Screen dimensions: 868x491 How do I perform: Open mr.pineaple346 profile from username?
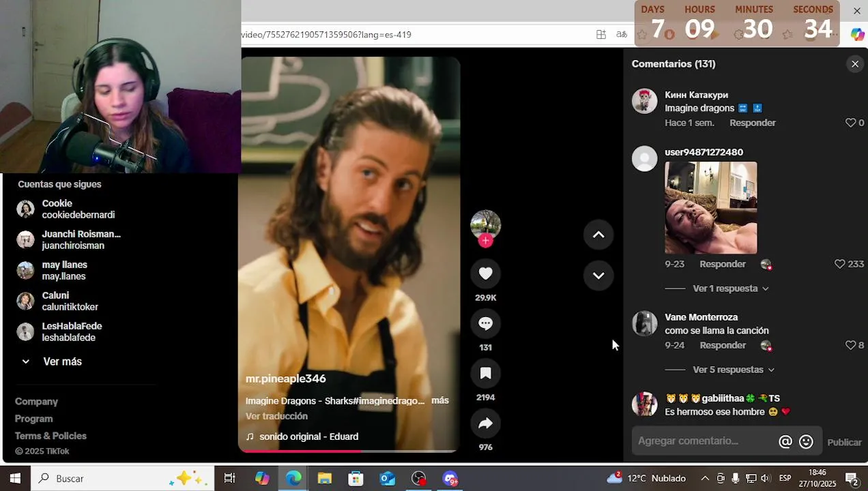tap(286, 378)
